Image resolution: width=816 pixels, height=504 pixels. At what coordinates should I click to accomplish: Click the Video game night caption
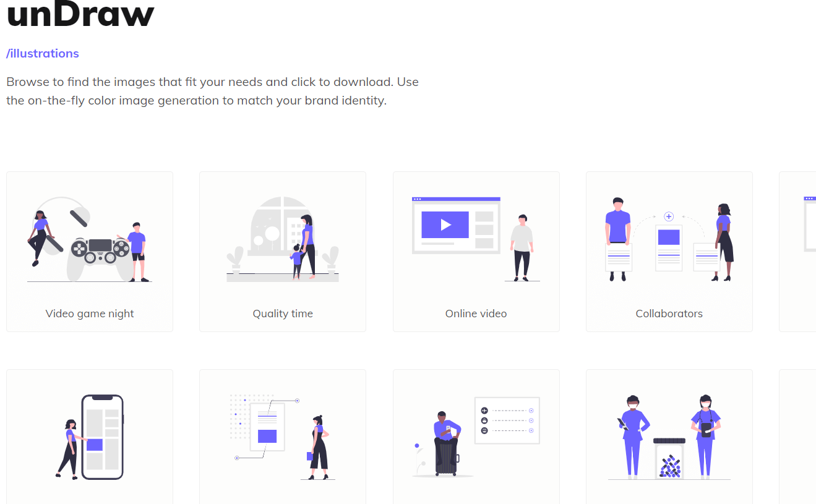click(90, 314)
